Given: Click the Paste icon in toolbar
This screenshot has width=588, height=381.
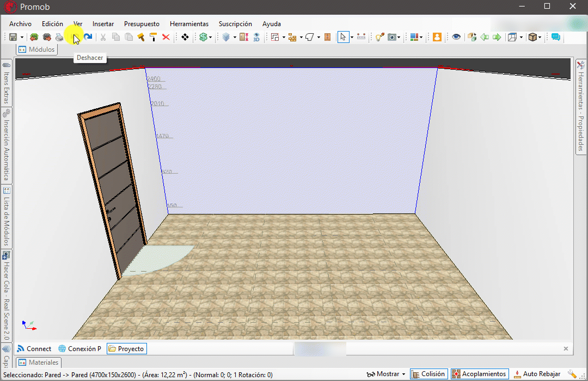Looking at the screenshot, I should click(x=128, y=37).
